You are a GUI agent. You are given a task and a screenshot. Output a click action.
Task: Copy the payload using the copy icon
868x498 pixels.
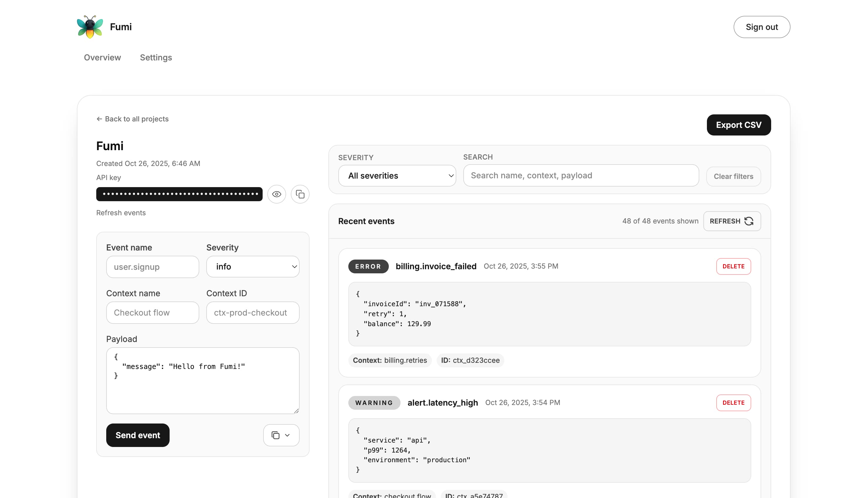(276, 435)
